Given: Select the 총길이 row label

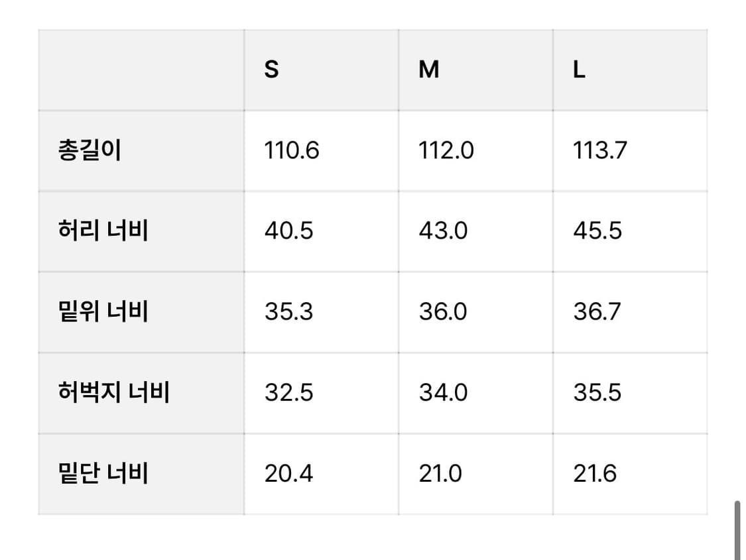Looking at the screenshot, I should click(x=90, y=151).
